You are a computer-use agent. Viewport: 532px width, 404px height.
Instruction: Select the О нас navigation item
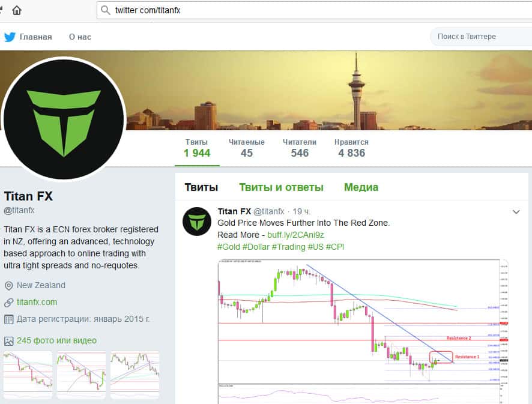(x=80, y=37)
